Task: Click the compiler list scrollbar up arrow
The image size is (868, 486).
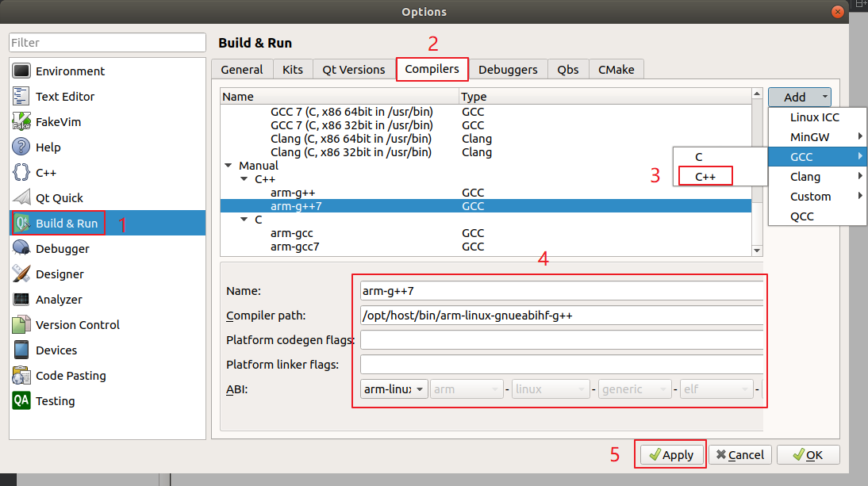Action: pyautogui.click(x=757, y=94)
